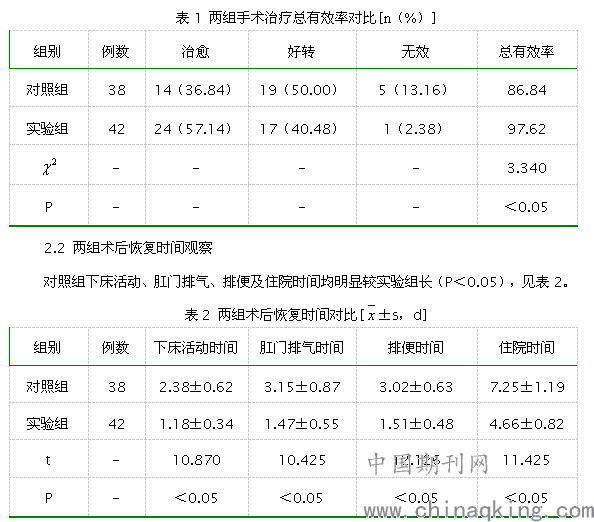Image resolution: width=594 pixels, height=522 pixels.
Task: Click the 好转 column header
Action: coord(301,51)
